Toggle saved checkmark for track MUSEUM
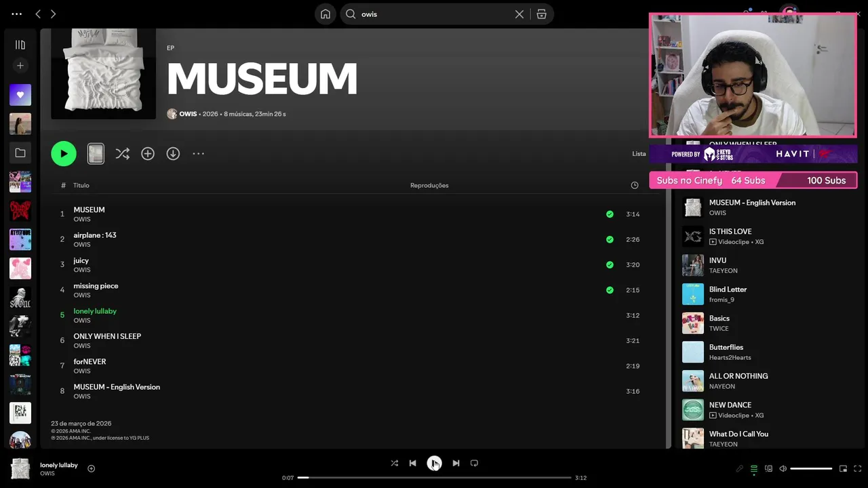Screen dimensions: 868x488 click(x=610, y=214)
